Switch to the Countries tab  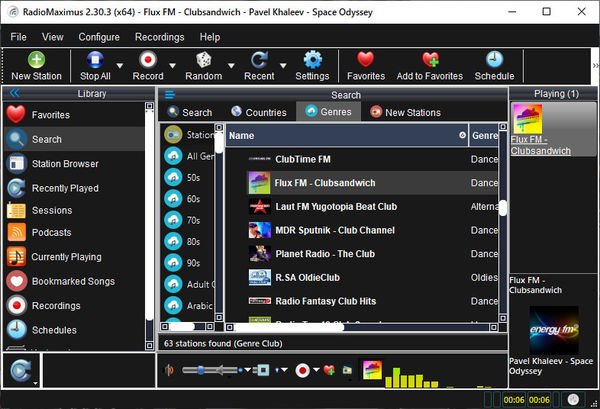(x=259, y=112)
